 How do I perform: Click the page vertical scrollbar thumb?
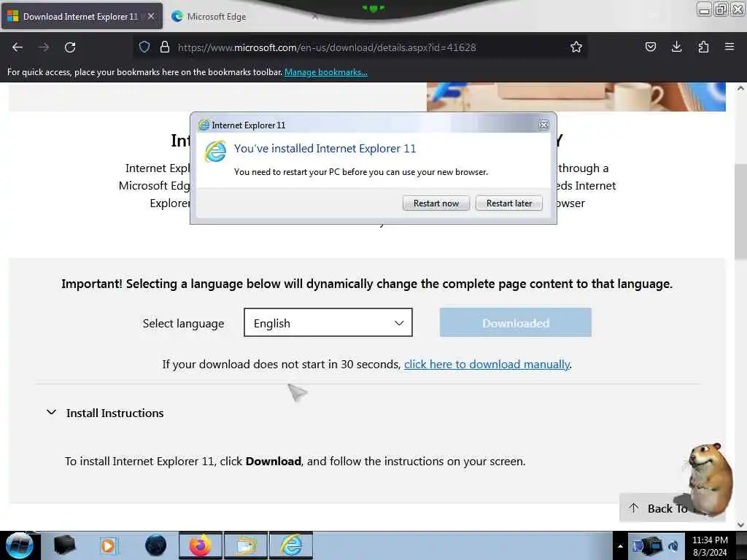740,212
